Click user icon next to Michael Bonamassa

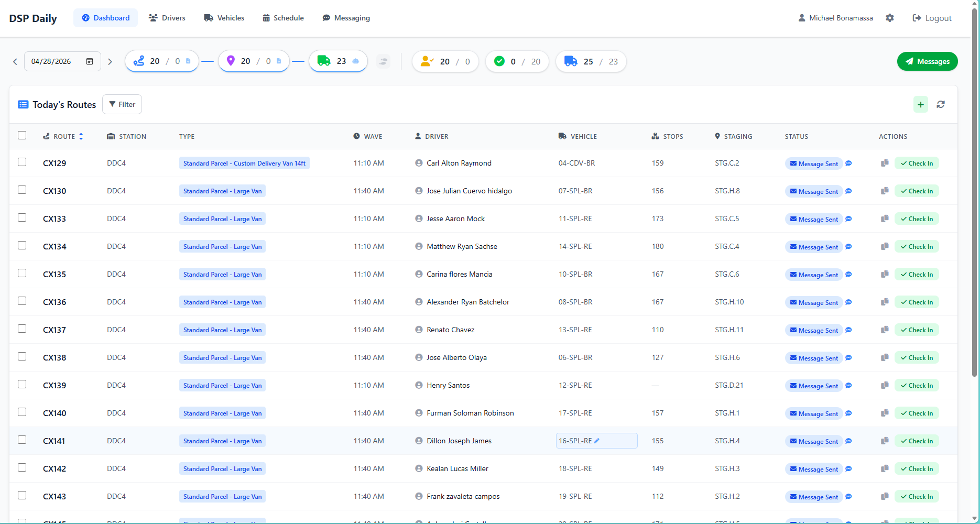(802, 18)
